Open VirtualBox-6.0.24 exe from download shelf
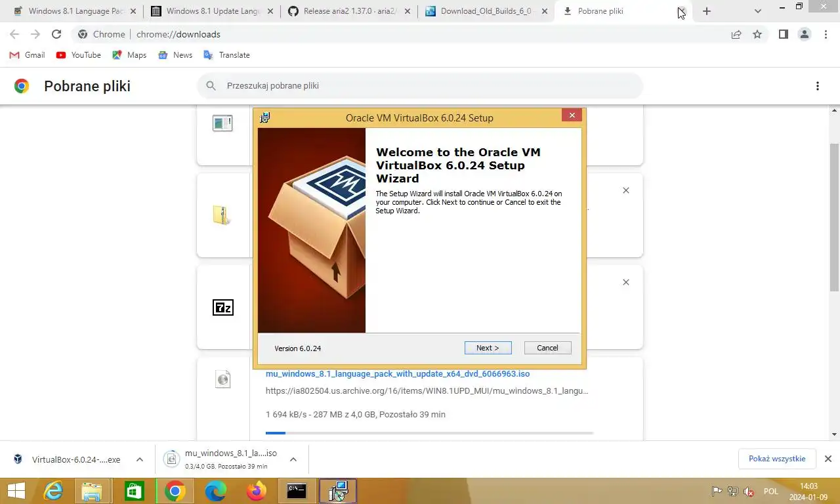840x504 pixels. coord(68,459)
